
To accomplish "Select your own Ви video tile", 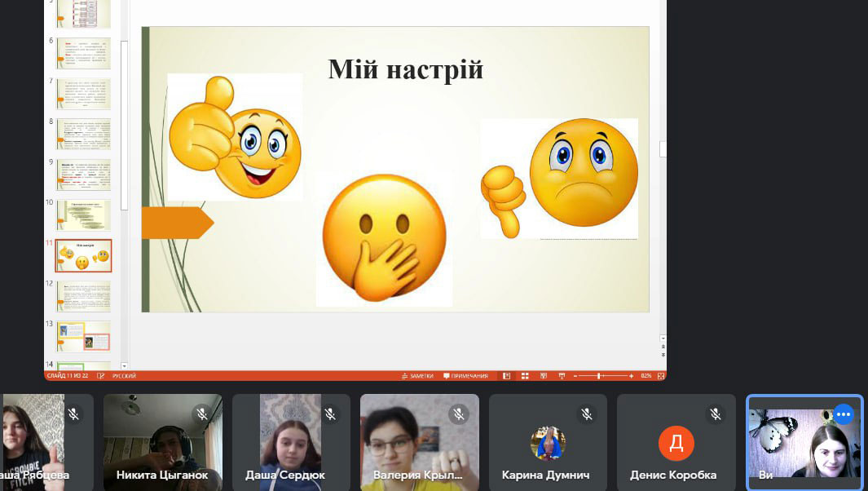I will (805, 442).
